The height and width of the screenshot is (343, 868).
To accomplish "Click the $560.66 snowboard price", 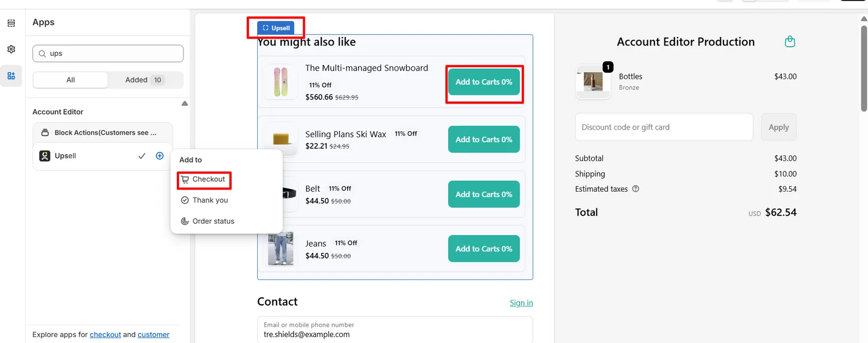I will point(319,97).
